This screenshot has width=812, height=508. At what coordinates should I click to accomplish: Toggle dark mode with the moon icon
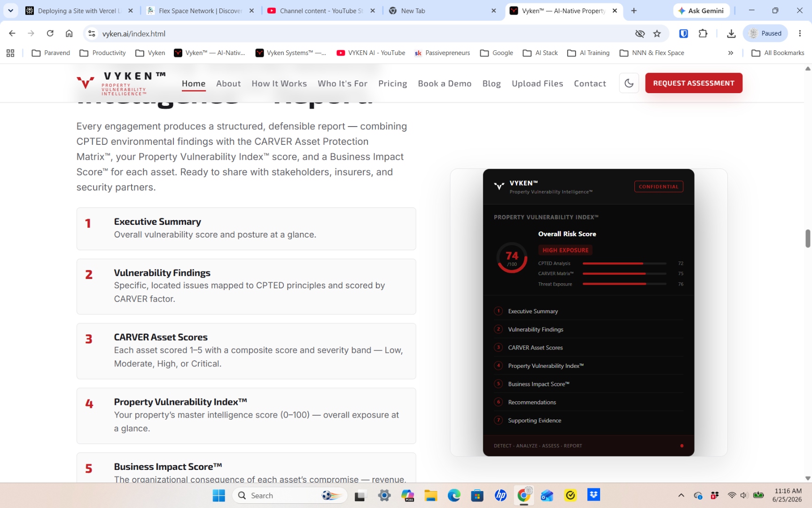[x=629, y=83]
